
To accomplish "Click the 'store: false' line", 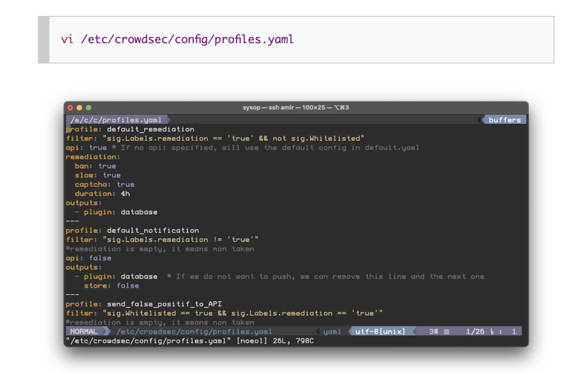I will 112,286.
